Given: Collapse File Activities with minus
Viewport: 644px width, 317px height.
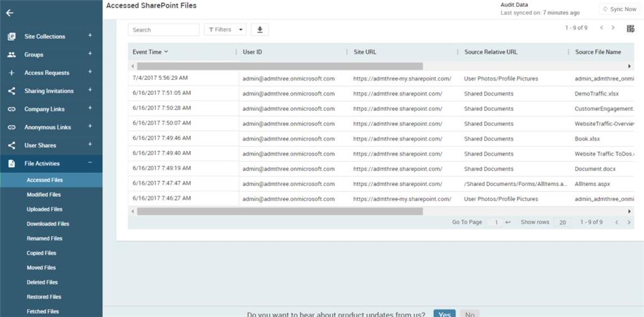Looking at the screenshot, I should [x=90, y=163].
